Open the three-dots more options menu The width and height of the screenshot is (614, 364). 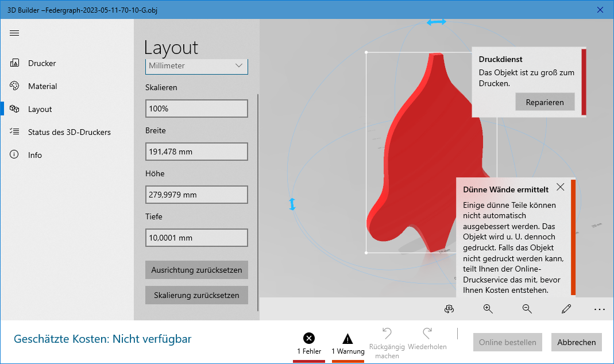point(600,309)
